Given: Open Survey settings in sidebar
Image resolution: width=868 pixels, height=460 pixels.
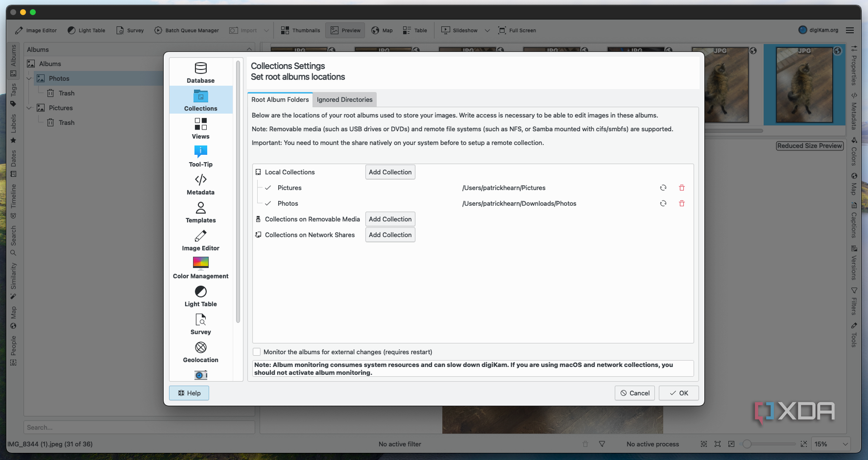Looking at the screenshot, I should click(x=200, y=324).
